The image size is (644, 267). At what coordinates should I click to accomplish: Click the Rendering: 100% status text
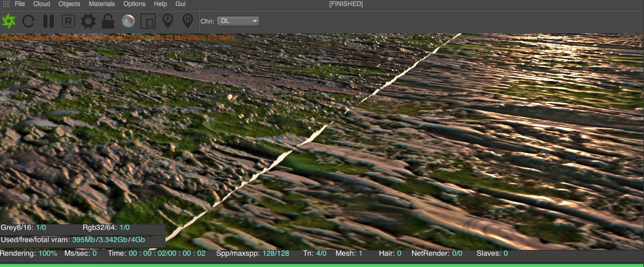tap(29, 254)
